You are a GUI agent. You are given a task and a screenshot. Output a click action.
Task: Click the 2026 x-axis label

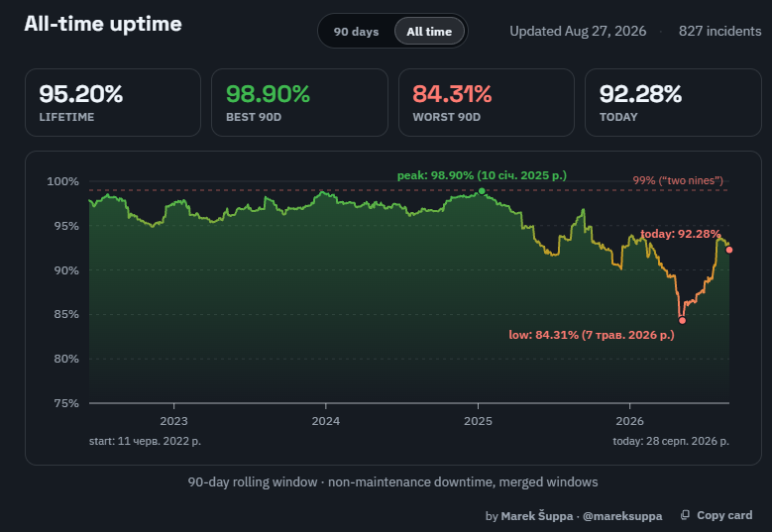(629, 421)
